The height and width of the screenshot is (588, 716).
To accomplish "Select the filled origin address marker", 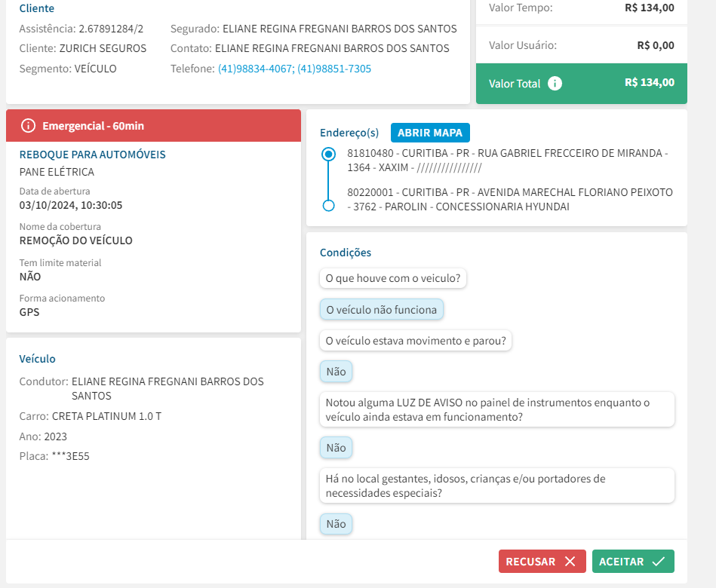I will pos(328,154).
